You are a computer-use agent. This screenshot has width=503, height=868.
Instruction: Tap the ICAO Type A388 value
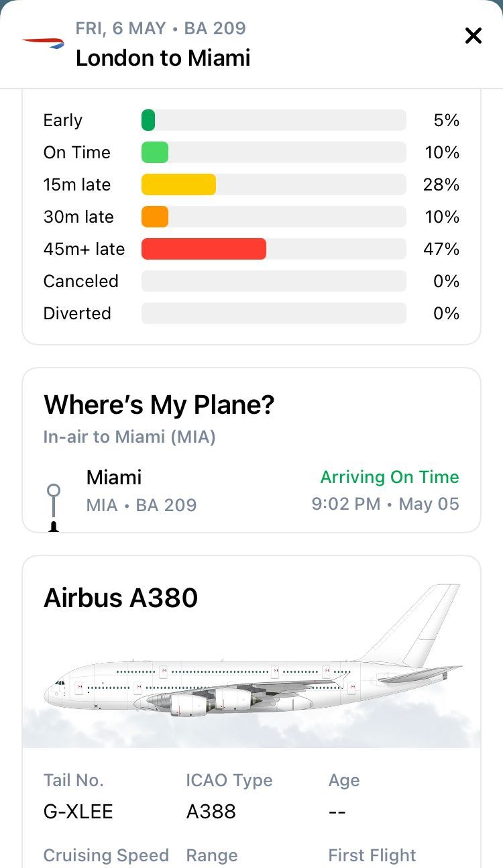[211, 812]
